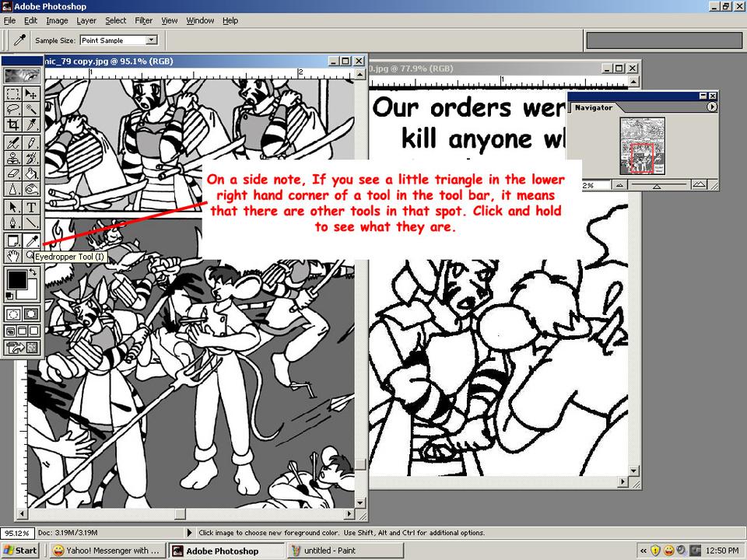Open the File menu

click(9, 20)
